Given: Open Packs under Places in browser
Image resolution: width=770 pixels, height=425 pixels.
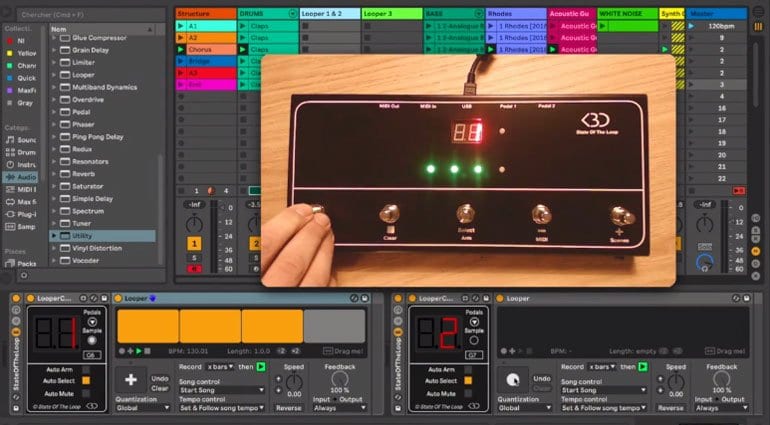Looking at the screenshot, I should pyautogui.click(x=21, y=263).
